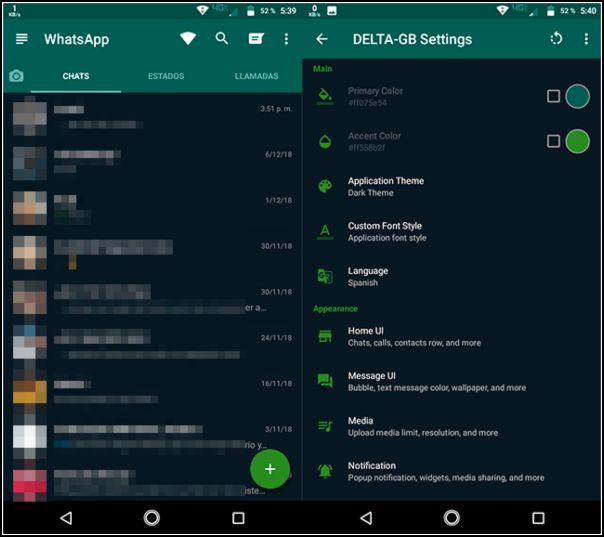Open Custom Font Style setting
604x537 pixels.
451,232
